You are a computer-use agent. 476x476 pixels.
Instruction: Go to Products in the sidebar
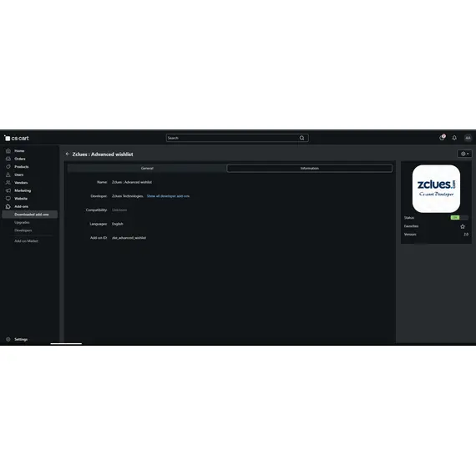[21, 167]
